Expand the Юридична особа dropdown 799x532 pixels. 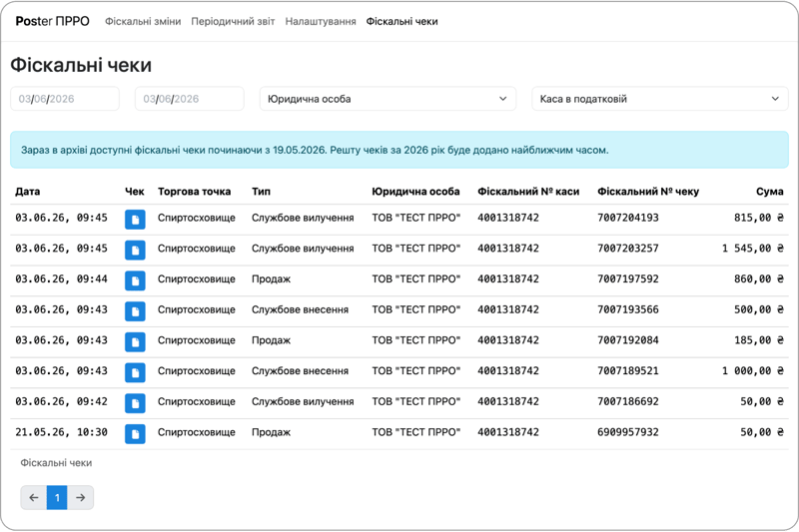[388, 99]
